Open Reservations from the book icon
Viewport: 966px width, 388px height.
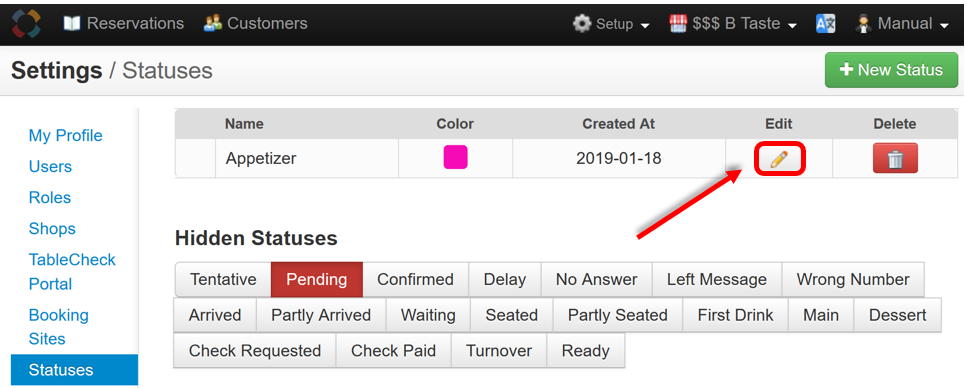72,23
